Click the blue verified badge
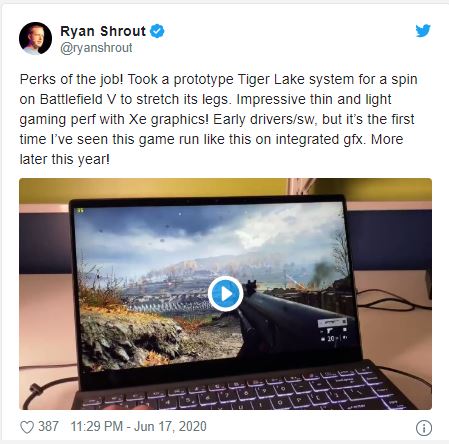 157,31
